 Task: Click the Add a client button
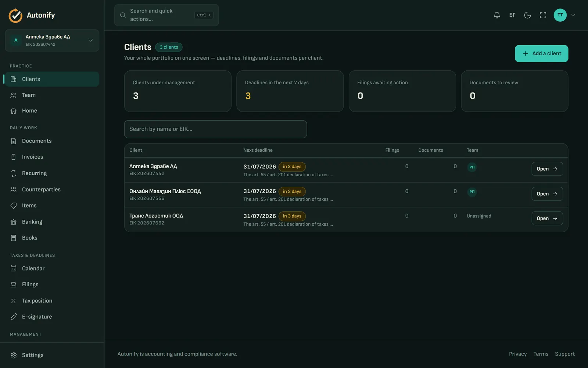(x=541, y=53)
